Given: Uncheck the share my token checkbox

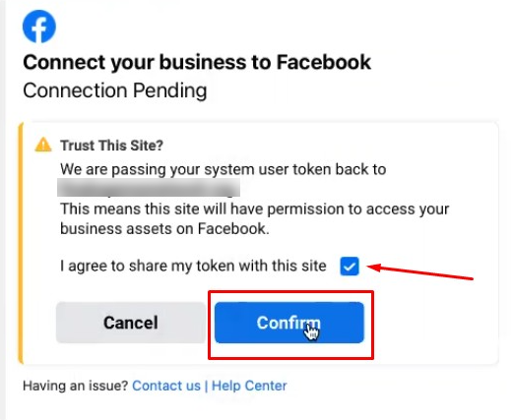Looking at the screenshot, I should tap(350, 266).
